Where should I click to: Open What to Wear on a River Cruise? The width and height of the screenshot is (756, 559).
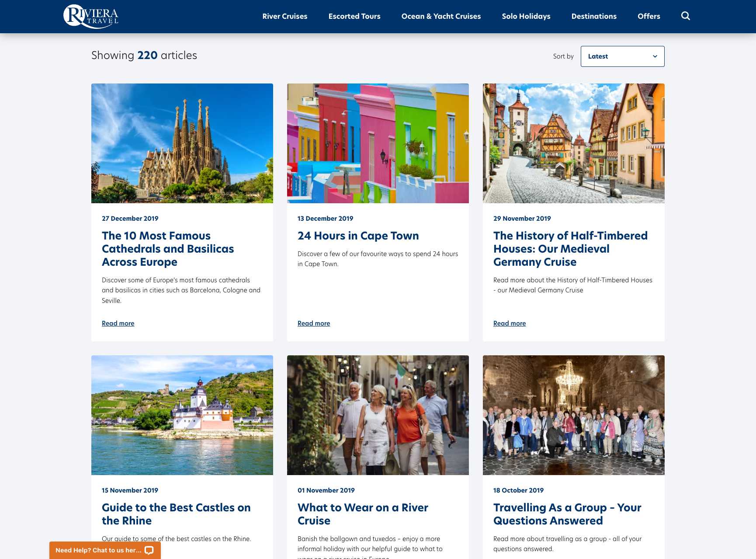click(x=362, y=514)
